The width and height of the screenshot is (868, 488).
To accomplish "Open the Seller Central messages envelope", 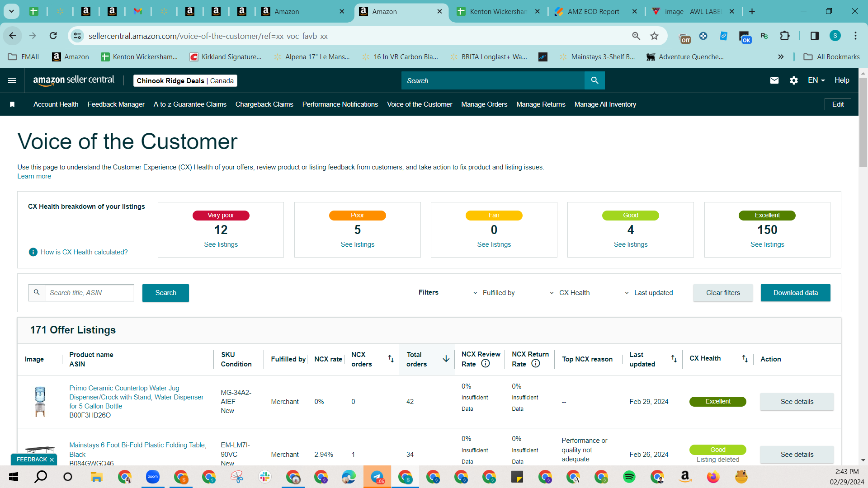I will (774, 80).
